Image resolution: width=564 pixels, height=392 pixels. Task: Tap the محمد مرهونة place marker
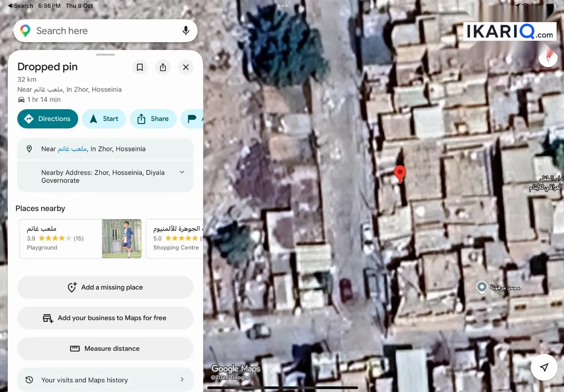coord(481,287)
